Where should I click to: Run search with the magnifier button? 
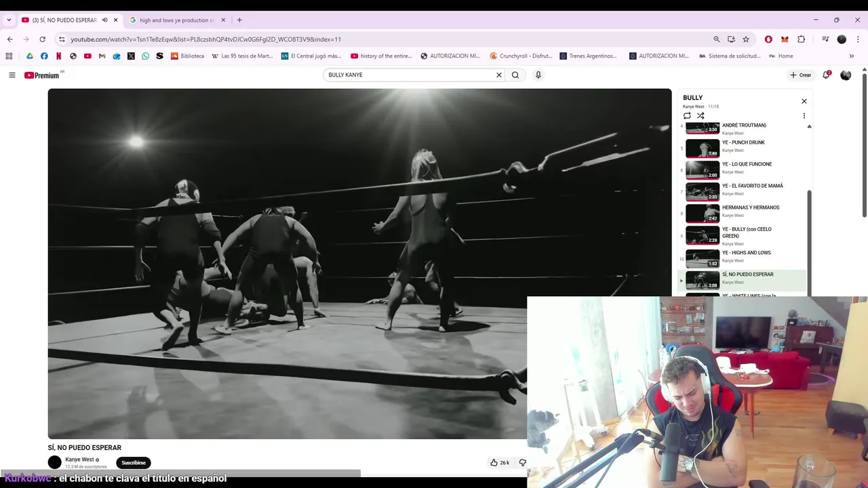tap(515, 75)
